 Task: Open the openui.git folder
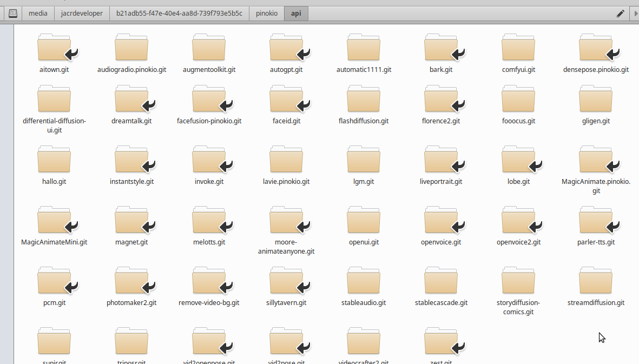click(364, 221)
